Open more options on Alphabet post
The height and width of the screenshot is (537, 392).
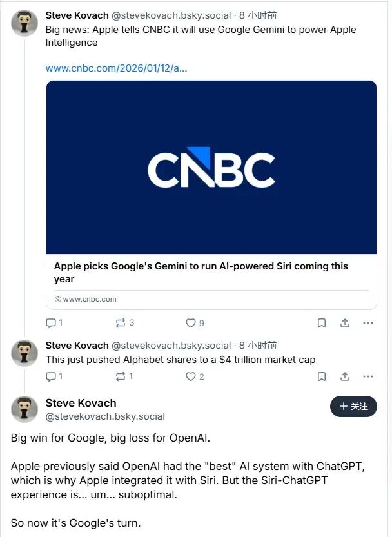368,376
